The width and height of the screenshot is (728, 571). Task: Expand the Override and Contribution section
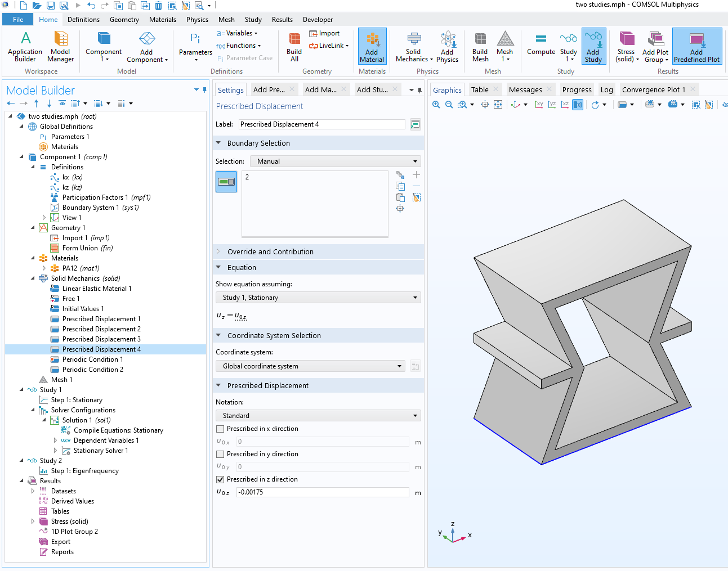coord(270,251)
